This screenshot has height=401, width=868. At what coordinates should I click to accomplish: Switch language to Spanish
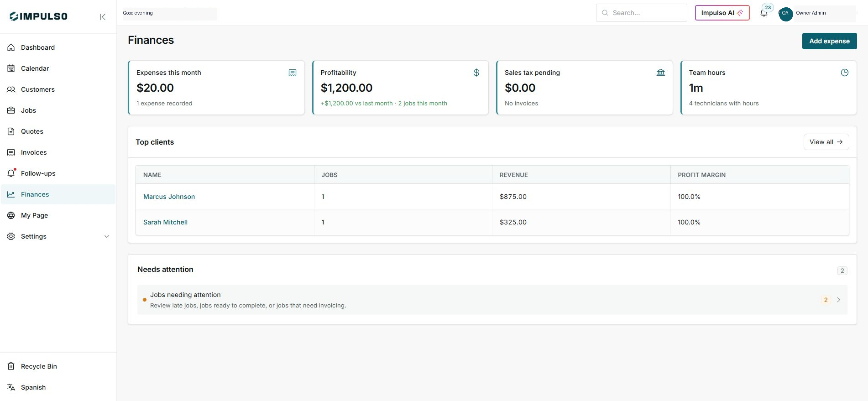[x=58, y=387]
